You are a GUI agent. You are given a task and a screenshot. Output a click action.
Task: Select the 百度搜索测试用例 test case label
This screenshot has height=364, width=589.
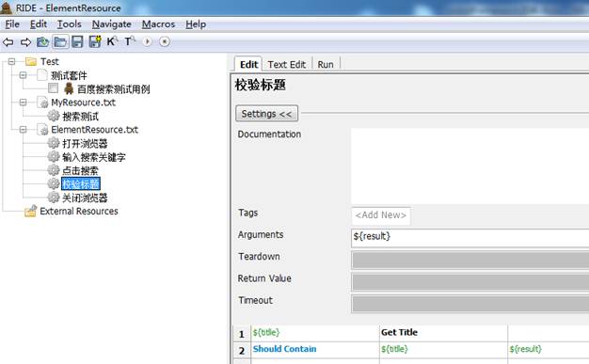(114, 89)
